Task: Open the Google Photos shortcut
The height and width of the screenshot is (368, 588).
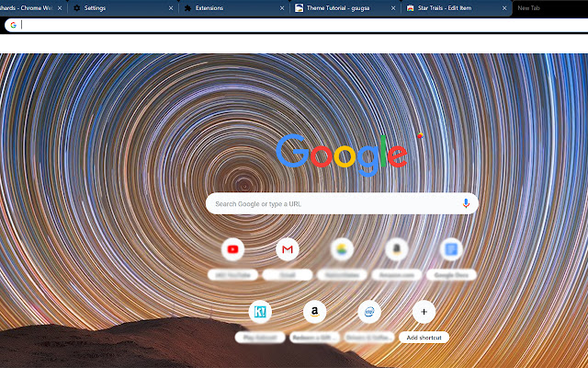Action: [x=342, y=249]
